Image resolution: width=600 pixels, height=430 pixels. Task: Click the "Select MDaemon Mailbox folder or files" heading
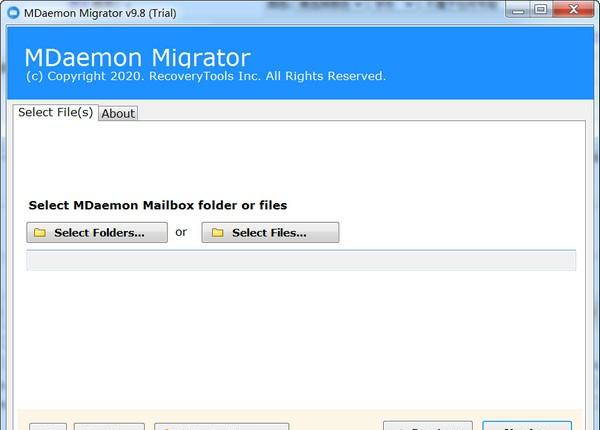158,205
